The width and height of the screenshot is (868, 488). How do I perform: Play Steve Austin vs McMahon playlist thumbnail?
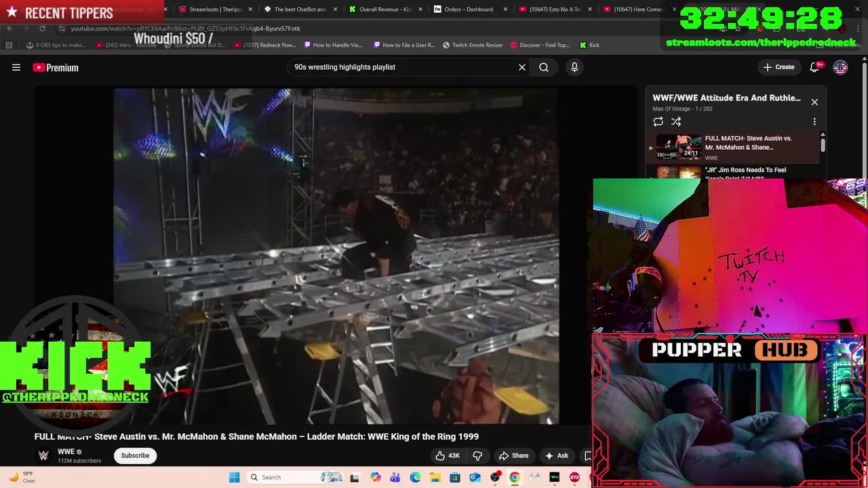[678, 146]
